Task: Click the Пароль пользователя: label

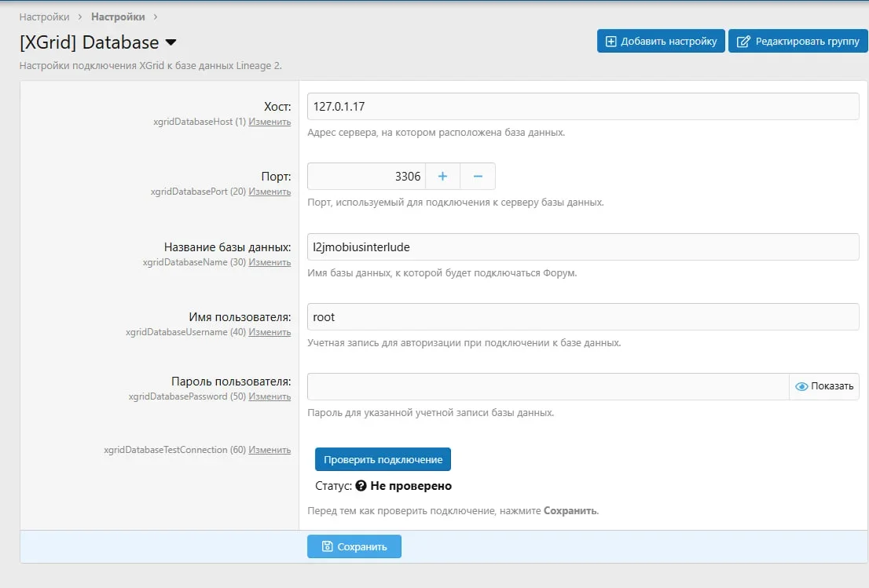Action: tap(231, 382)
